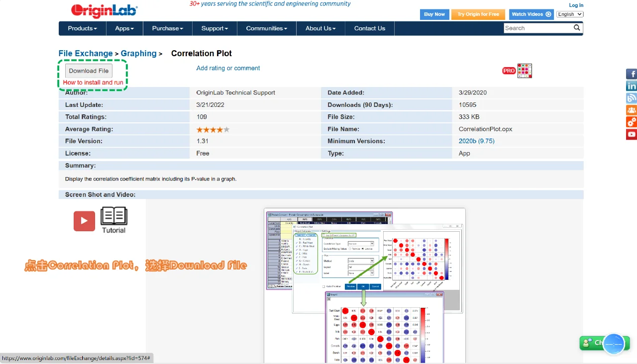
Task: Open the Facebook sidebar icon
Action: point(632,74)
